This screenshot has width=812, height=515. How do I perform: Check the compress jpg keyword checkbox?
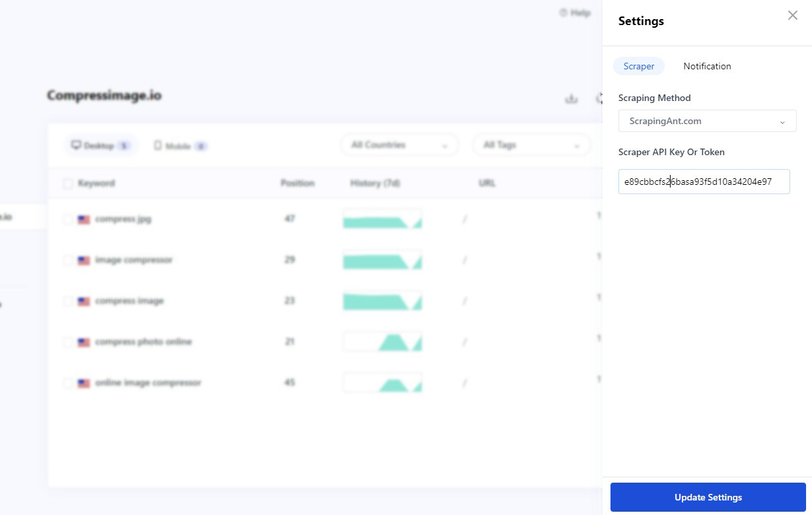pyautogui.click(x=68, y=219)
